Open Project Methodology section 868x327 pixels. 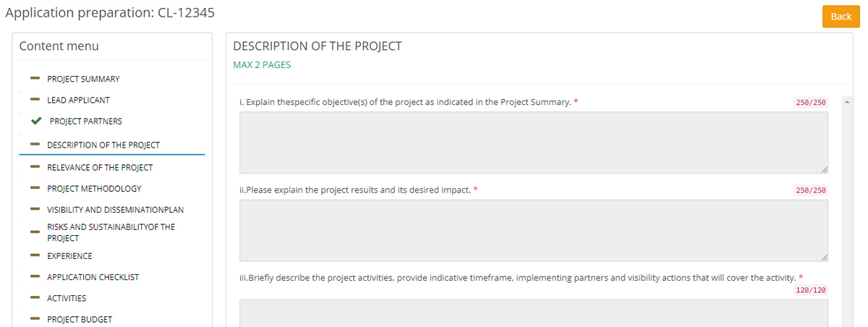[94, 189]
